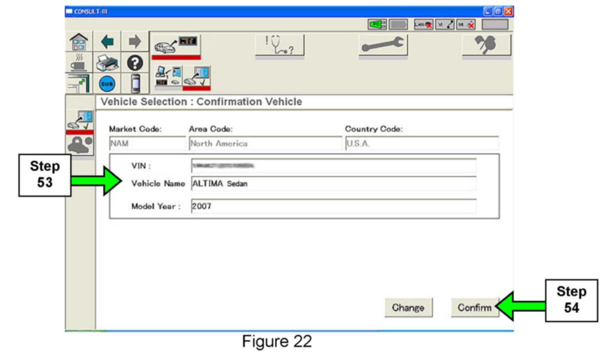Go back with the left arrow
613x364 pixels.
(107, 42)
